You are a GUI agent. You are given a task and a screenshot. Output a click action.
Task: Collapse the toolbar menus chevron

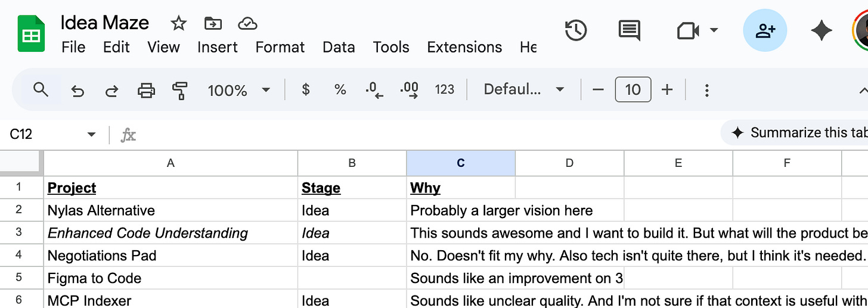point(863,91)
